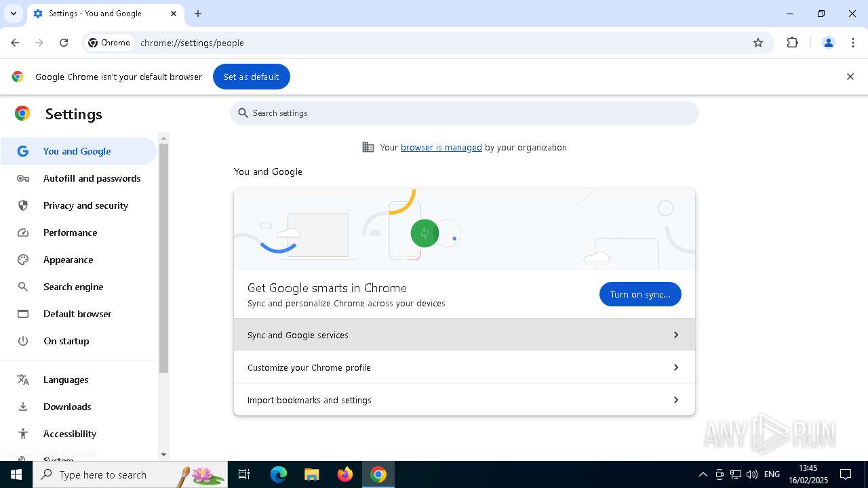The image size is (868, 488).
Task: Open the Extensions puzzle icon
Action: point(792,43)
